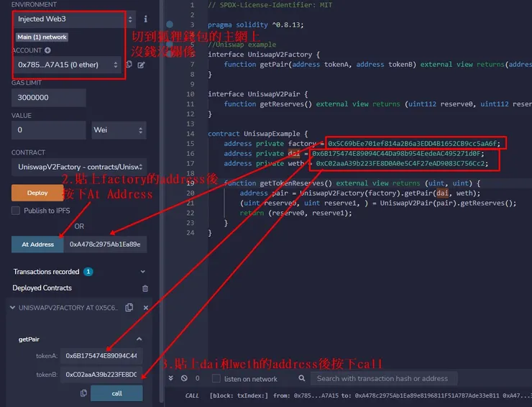
Task: Click the tokenB input field
Action: point(101,375)
